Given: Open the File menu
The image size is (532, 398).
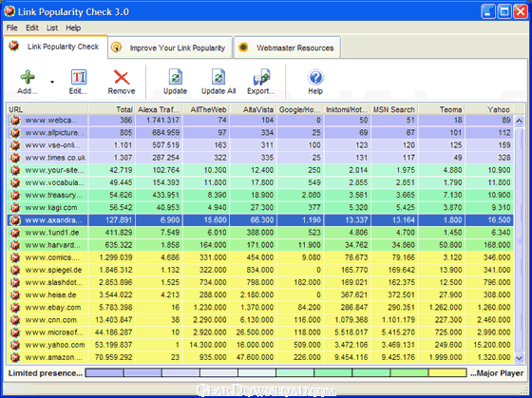Looking at the screenshot, I should coord(11,28).
